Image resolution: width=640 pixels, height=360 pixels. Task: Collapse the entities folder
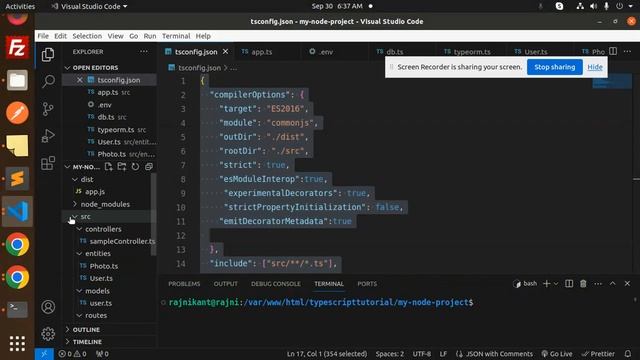tap(79, 253)
